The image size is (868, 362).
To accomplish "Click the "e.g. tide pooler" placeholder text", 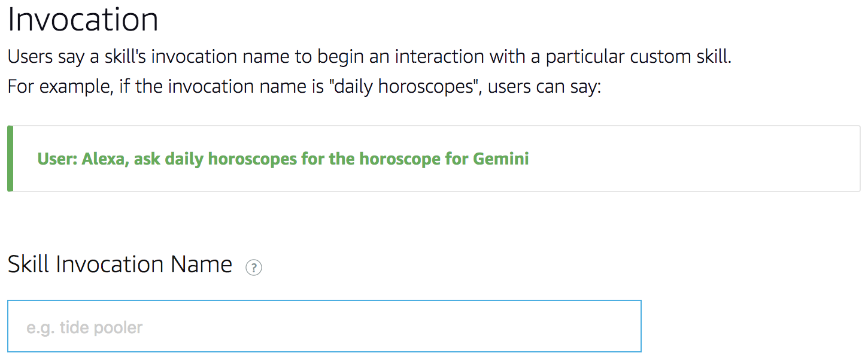I will point(84,328).
